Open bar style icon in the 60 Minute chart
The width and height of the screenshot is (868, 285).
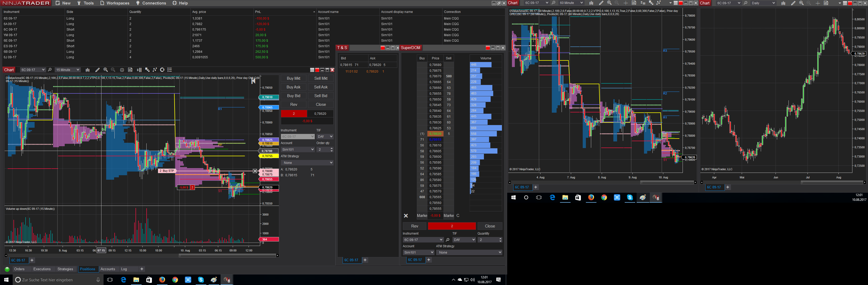coord(591,3)
